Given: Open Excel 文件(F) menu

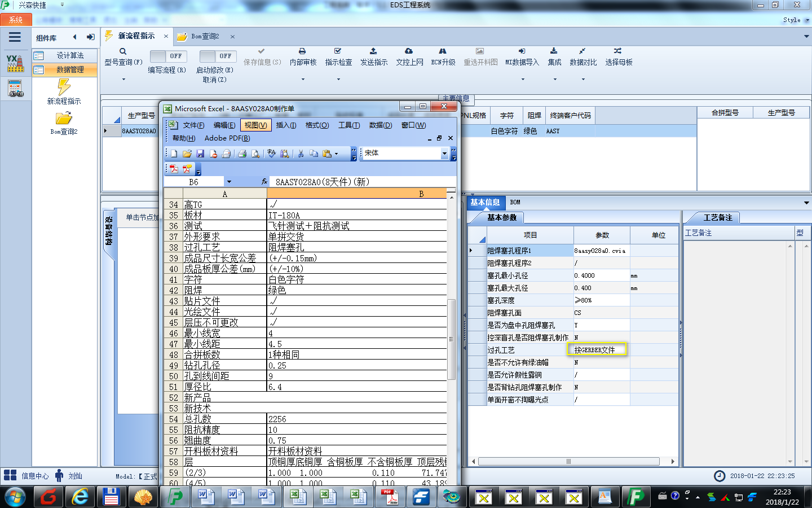Looking at the screenshot, I should pos(194,125).
